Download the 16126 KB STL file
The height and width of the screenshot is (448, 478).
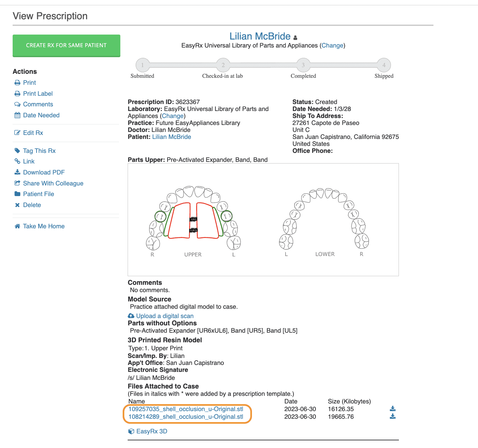pyautogui.click(x=393, y=409)
